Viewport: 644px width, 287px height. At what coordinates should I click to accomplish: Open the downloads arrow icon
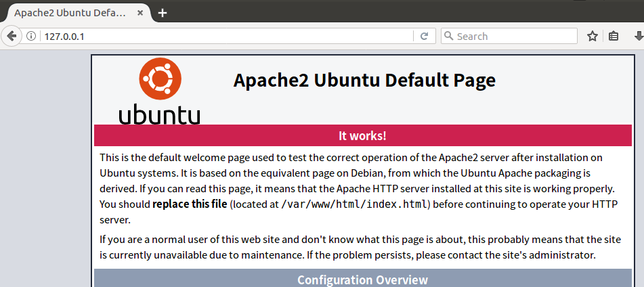[639, 37]
